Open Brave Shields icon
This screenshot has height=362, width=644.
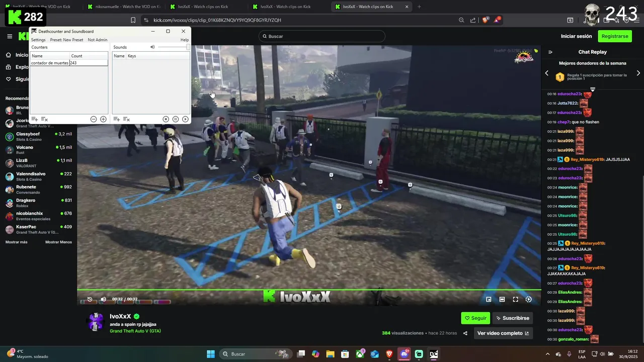(x=486, y=20)
